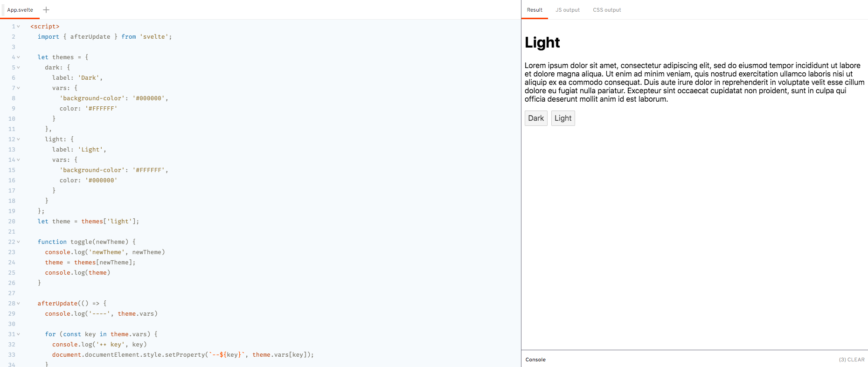
Task: Collapse the light object fold arrow on line 12
Action: pos(18,139)
